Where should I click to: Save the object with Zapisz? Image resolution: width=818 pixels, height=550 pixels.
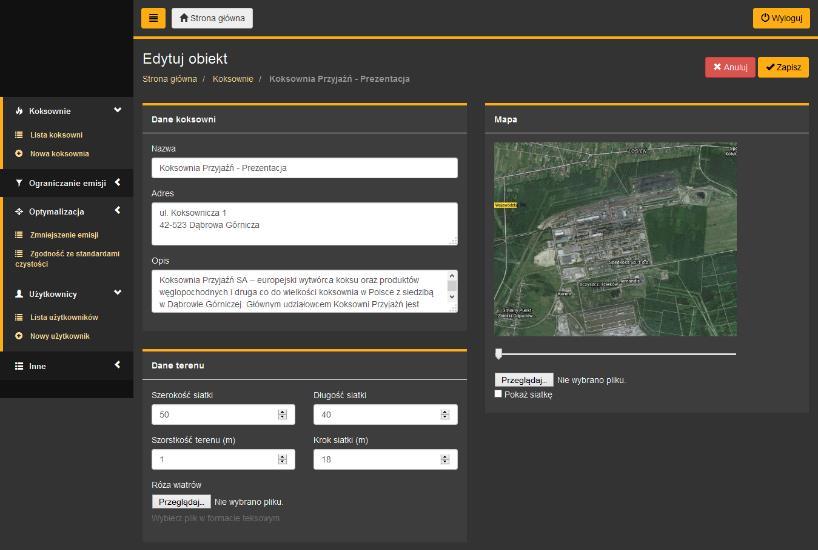783,67
